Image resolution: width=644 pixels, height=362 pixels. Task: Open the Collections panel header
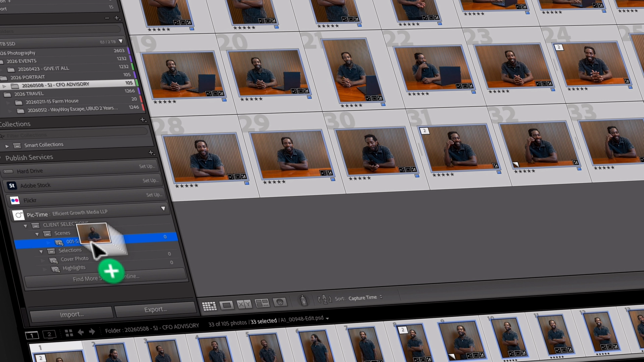point(15,124)
